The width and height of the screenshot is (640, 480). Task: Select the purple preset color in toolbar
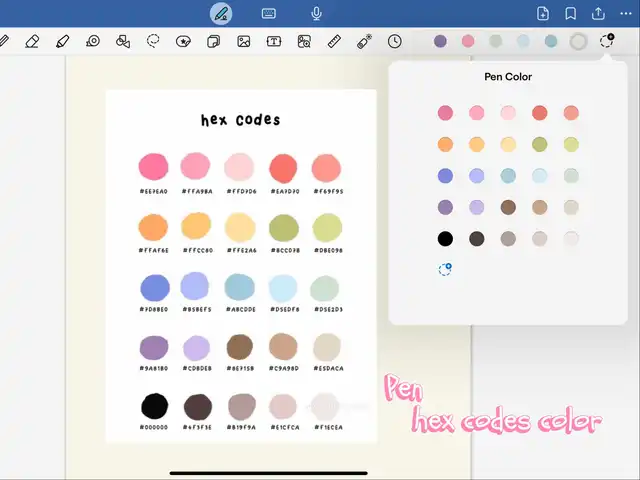(x=440, y=42)
